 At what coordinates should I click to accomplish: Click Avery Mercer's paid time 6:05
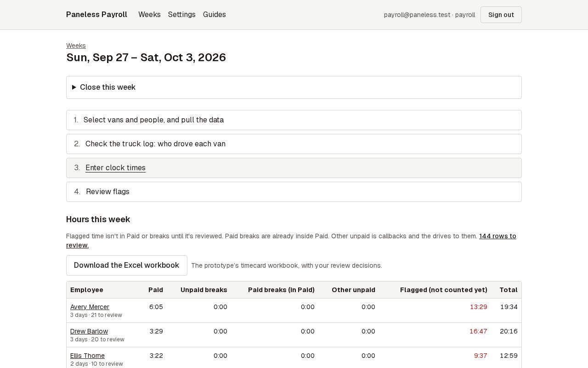pos(156,307)
